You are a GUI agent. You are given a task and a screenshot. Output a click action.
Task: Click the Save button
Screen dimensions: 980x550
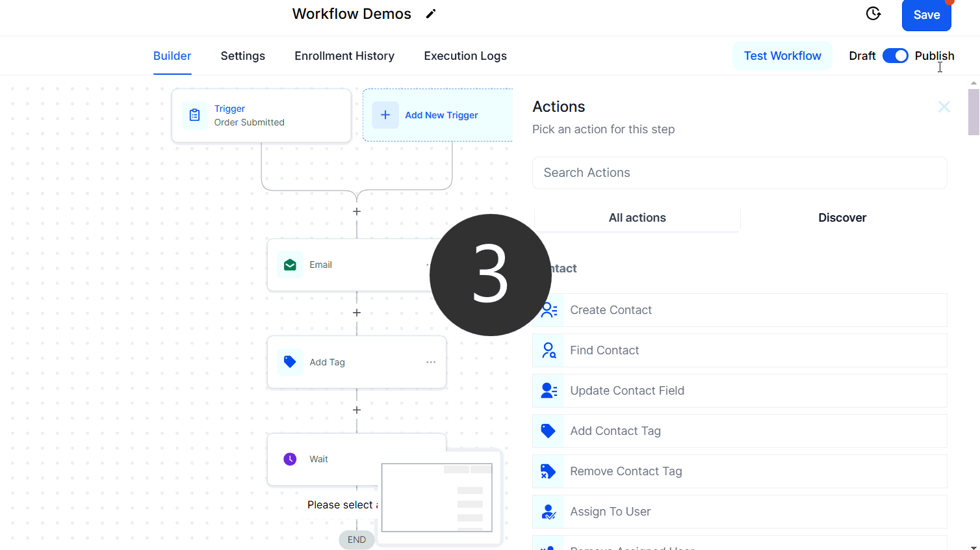point(926,15)
